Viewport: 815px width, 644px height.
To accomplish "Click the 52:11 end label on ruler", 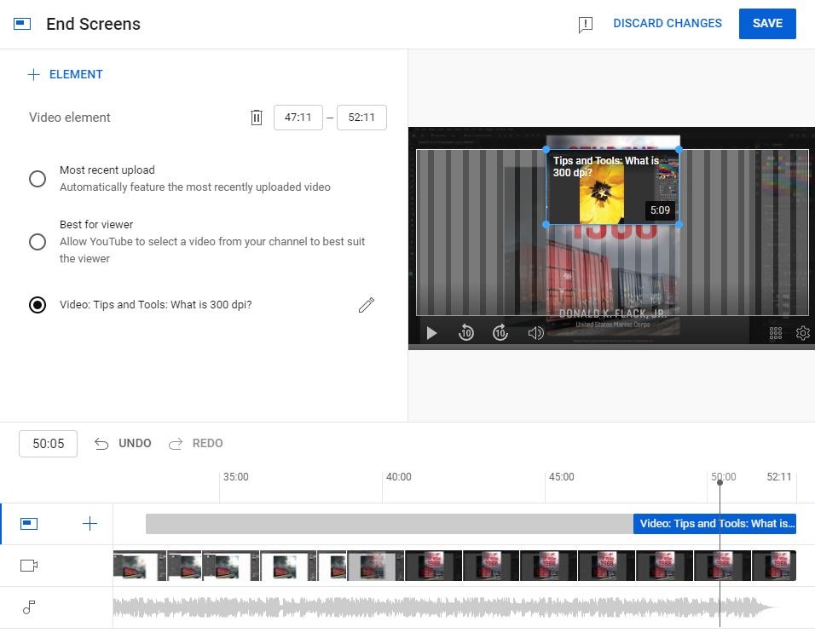I will (x=778, y=477).
